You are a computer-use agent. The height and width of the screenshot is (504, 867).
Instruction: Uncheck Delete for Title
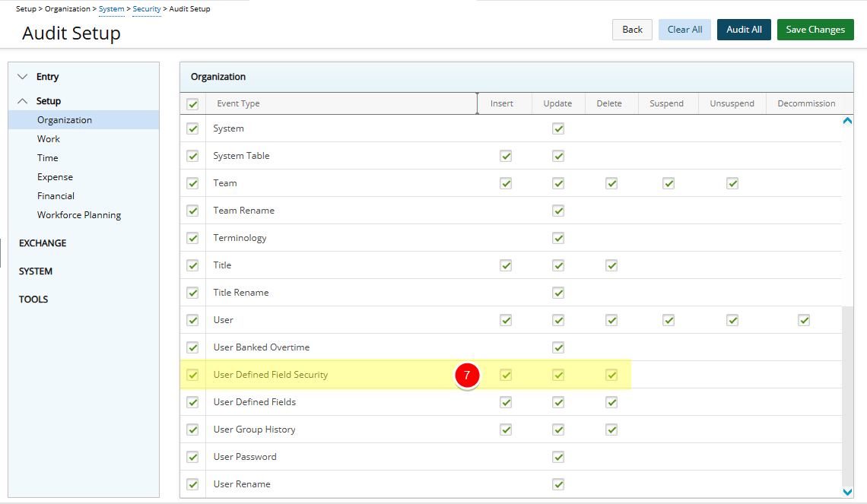[611, 265]
